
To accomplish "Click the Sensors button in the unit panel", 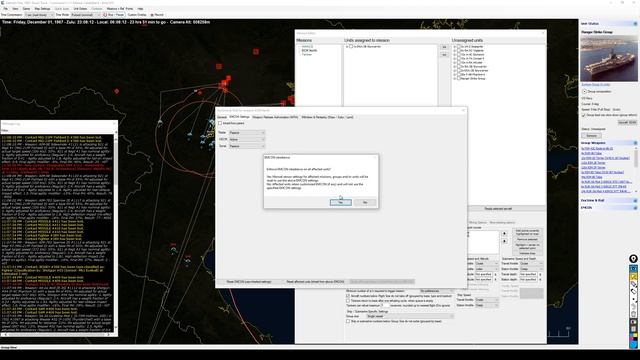I will click(591, 136).
